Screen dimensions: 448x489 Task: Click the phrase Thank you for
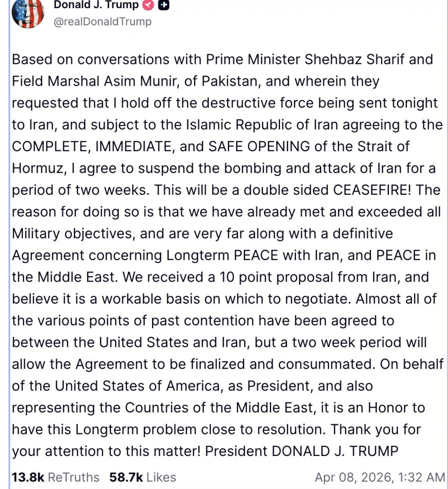click(x=375, y=430)
